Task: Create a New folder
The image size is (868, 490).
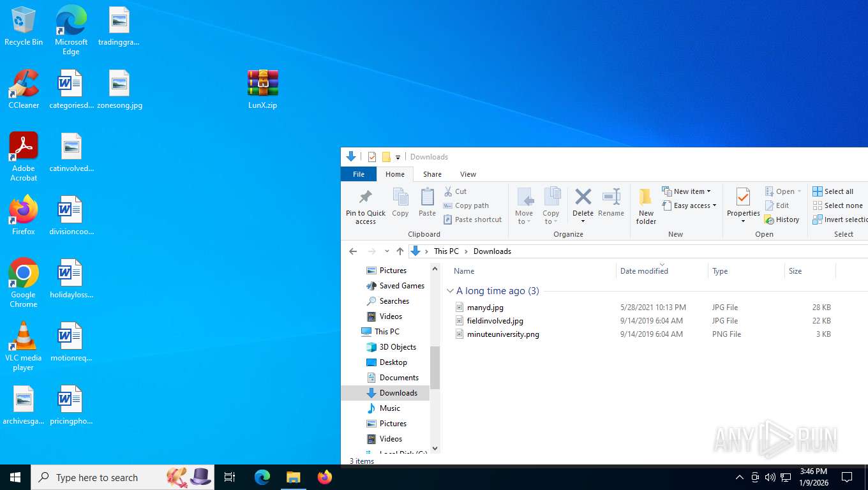Action: 646,206
